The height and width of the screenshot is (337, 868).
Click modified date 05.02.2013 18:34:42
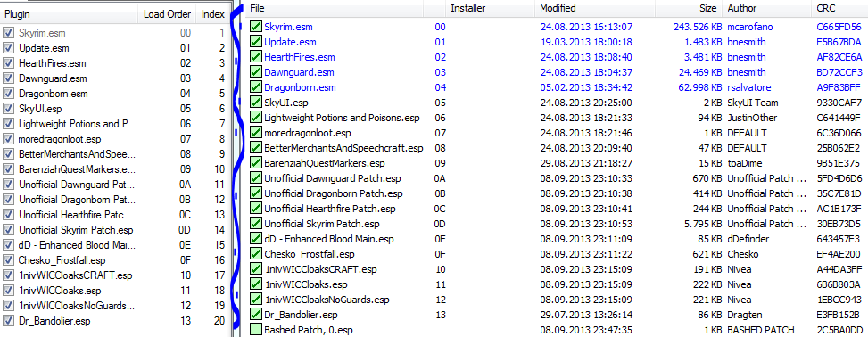click(x=586, y=87)
